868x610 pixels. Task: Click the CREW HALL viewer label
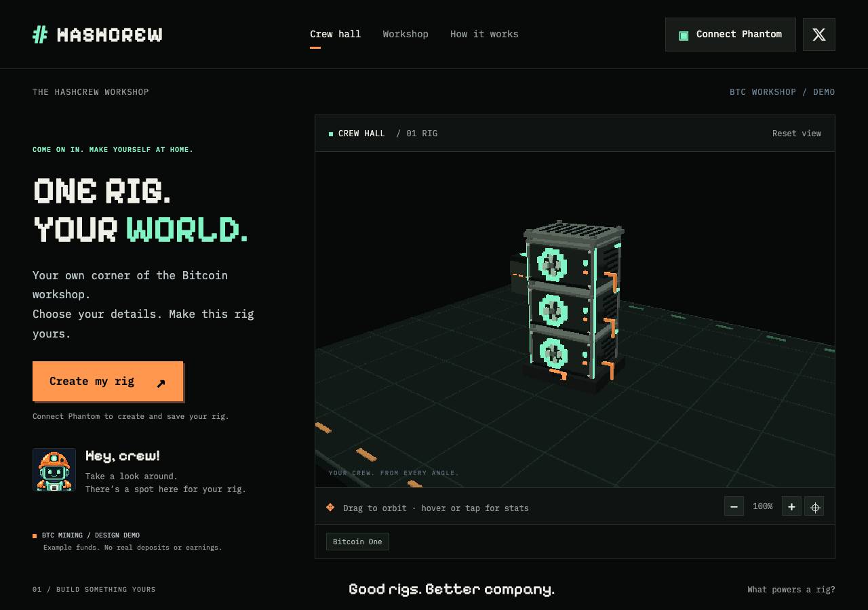coord(361,134)
